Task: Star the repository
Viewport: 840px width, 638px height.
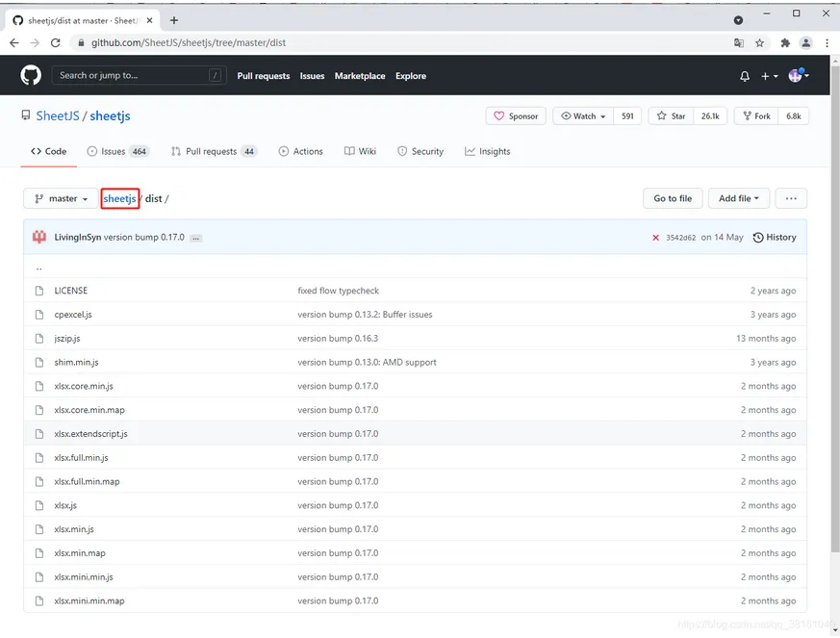Action: click(x=671, y=115)
